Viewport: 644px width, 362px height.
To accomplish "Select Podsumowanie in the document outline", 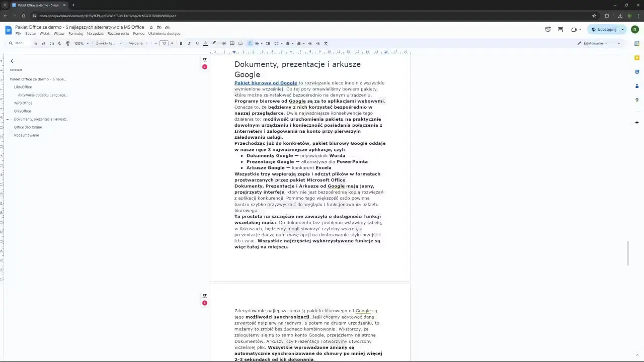I will coord(26,135).
